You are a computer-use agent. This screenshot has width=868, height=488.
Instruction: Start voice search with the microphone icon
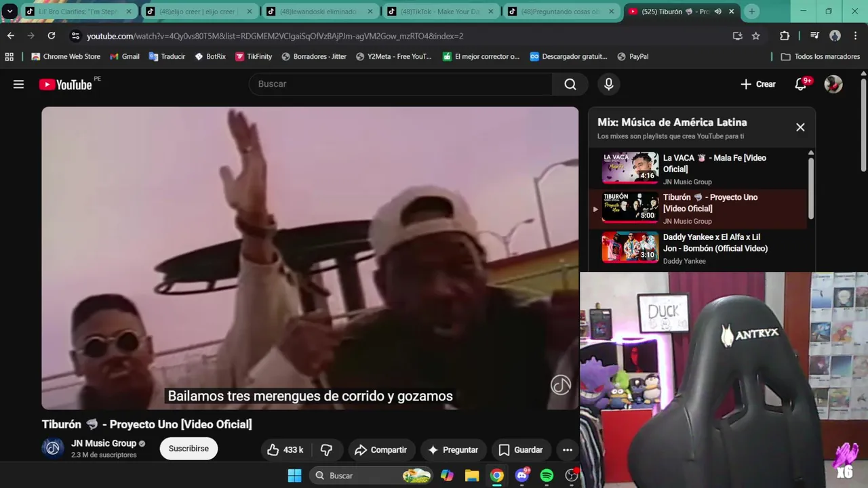[608, 84]
